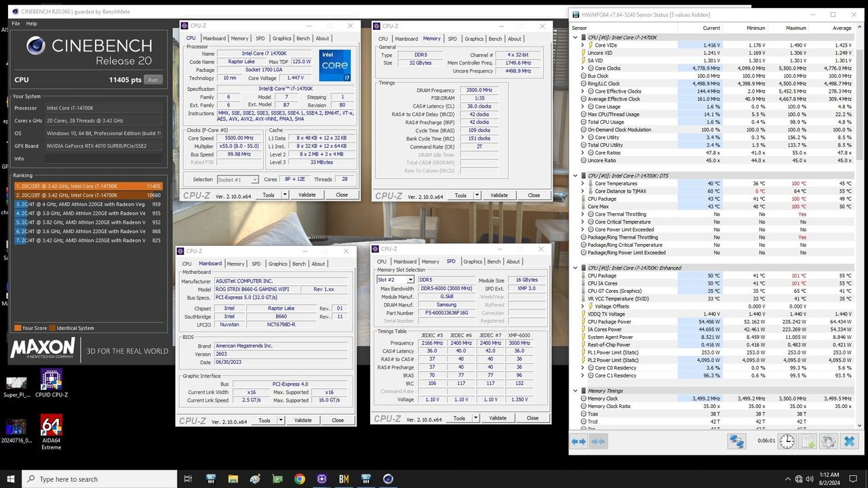Click Run to start the CPU benchmark

(x=153, y=79)
